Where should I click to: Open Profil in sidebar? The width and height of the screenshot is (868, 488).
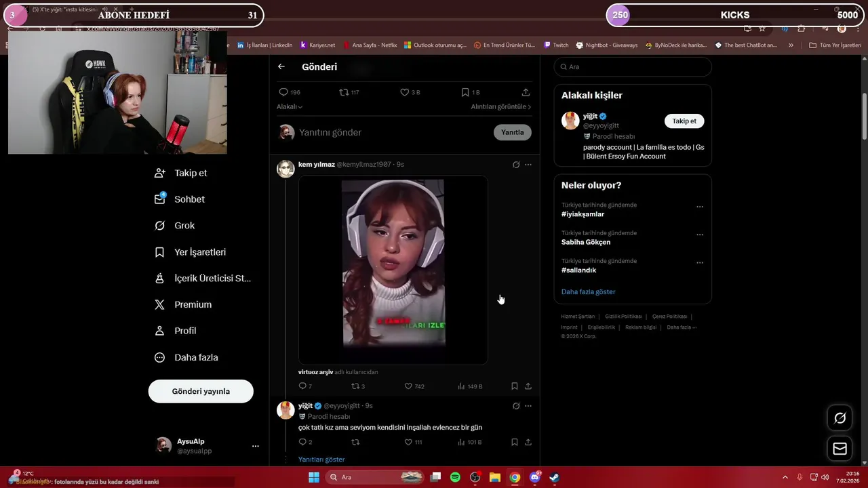(x=175, y=331)
